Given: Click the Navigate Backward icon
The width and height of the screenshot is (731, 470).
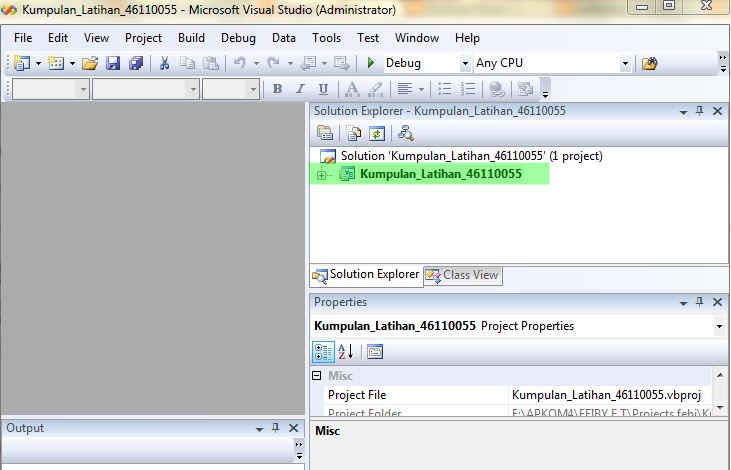Looking at the screenshot, I should pos(308,63).
